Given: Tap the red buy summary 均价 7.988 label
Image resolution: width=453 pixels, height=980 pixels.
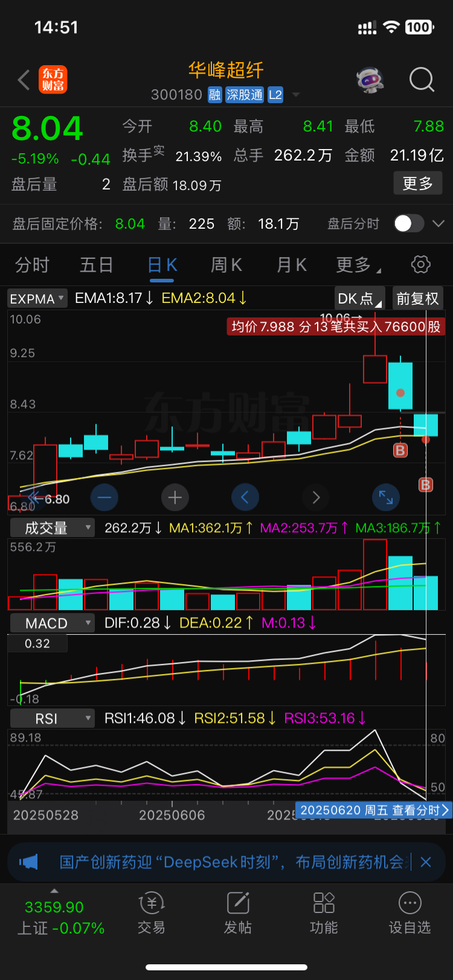Looking at the screenshot, I should 336,326.
